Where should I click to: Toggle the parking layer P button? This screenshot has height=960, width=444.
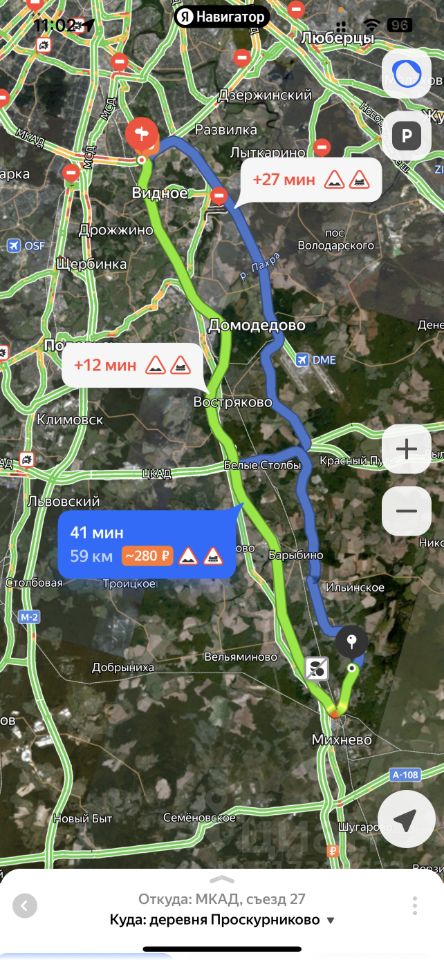pos(406,135)
